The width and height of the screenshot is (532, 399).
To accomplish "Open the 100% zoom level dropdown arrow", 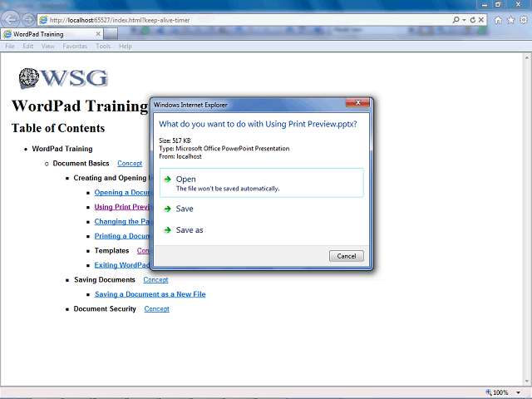I will pyautogui.click(x=518, y=393).
